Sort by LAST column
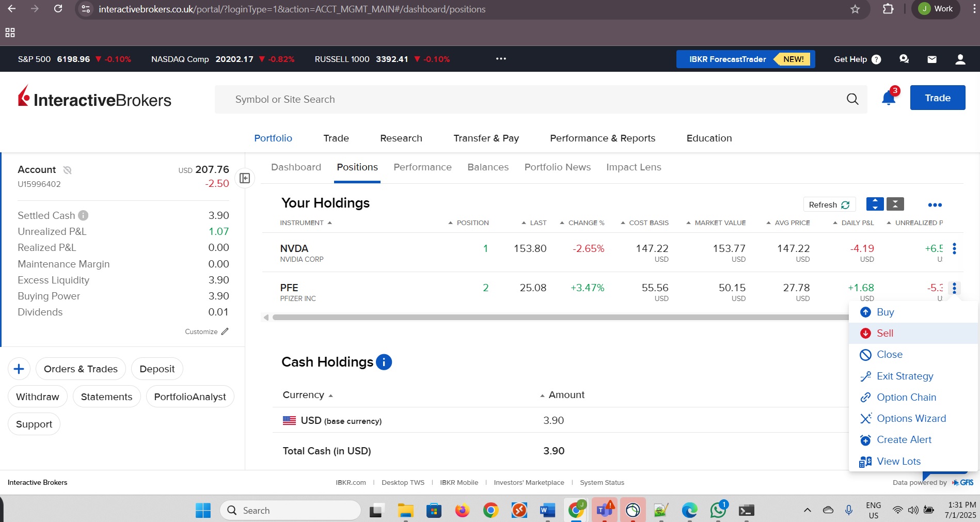 coord(534,223)
